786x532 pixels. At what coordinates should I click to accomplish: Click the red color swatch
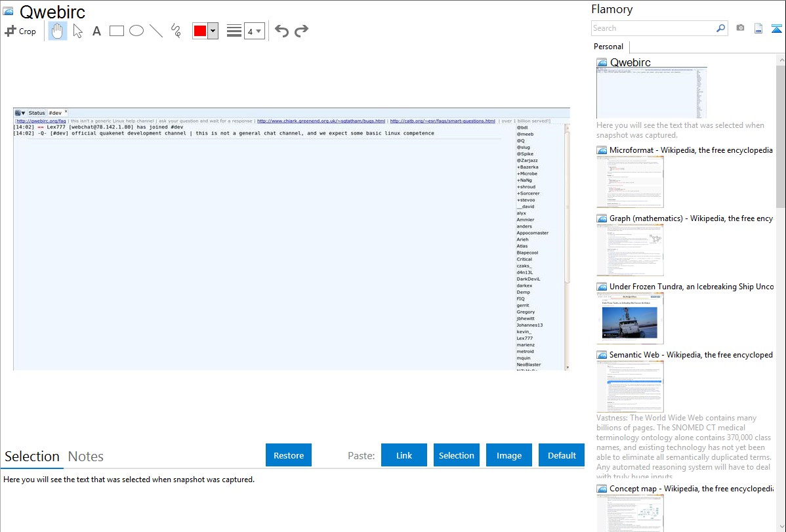point(200,31)
